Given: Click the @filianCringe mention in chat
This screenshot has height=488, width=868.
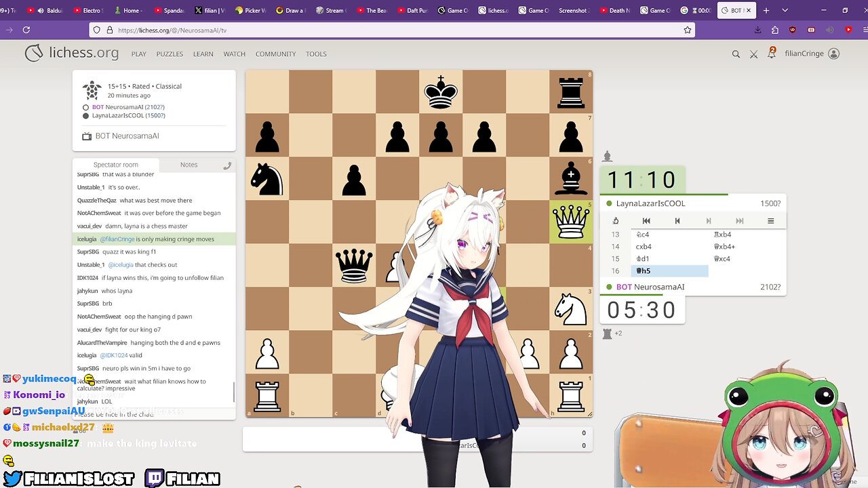Looking at the screenshot, I should point(117,239).
